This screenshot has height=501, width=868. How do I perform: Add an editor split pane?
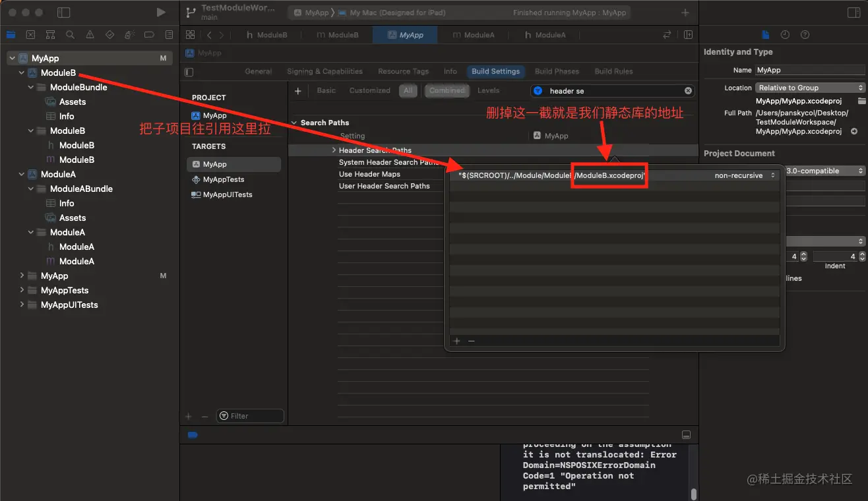click(688, 35)
